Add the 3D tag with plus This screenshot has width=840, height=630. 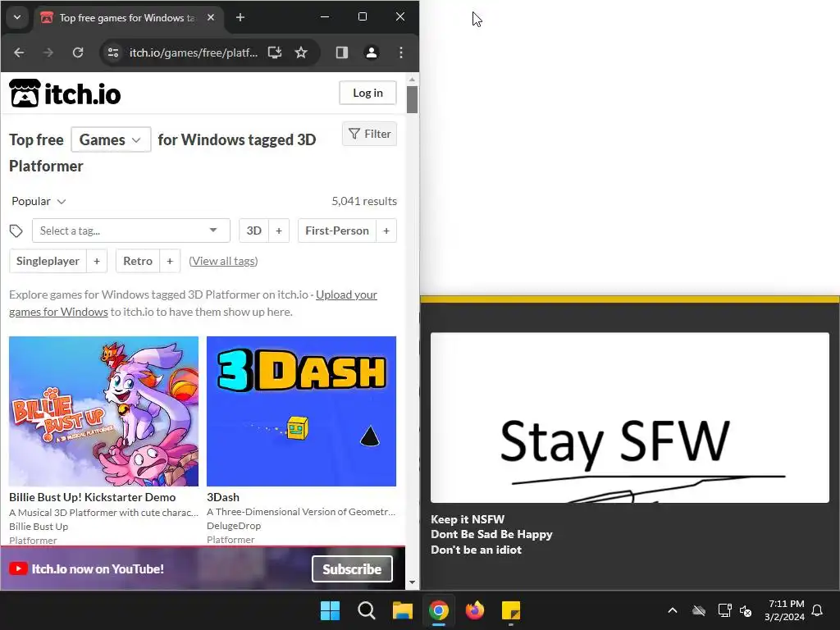(x=279, y=231)
